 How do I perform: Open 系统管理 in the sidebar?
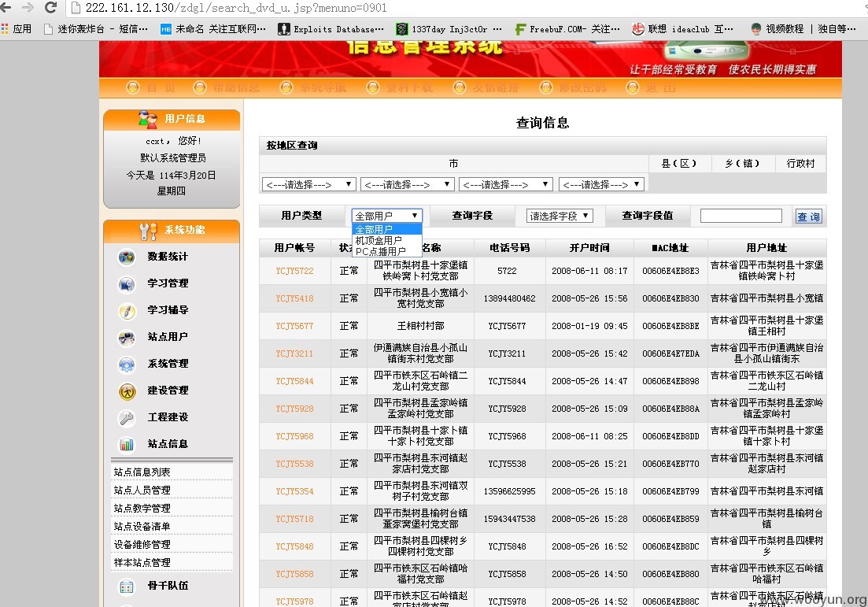tap(168, 363)
